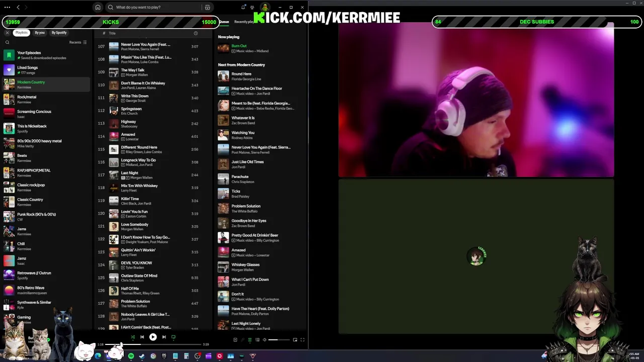Toggle shuffle in player bar
Image resolution: width=644 pixels, height=362 pixels.
[133, 337]
